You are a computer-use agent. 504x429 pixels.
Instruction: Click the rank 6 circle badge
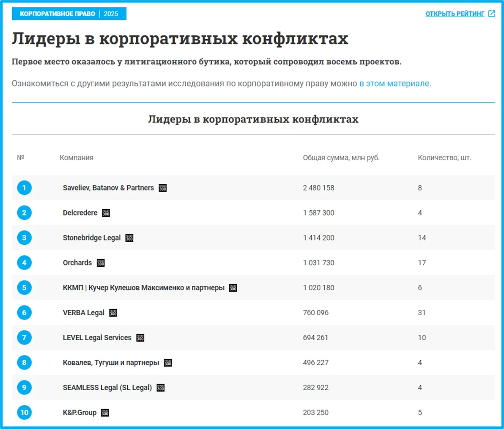[24, 313]
